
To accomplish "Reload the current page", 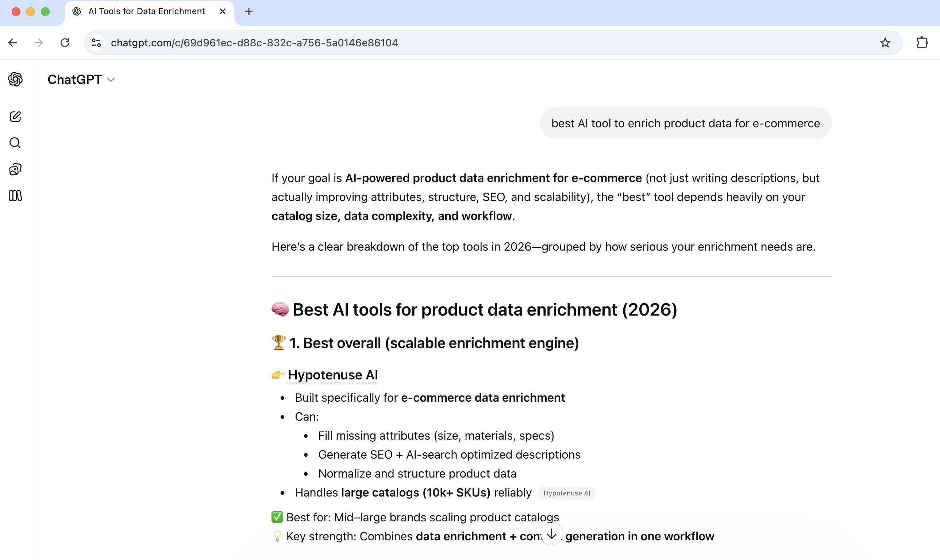I will click(x=65, y=43).
